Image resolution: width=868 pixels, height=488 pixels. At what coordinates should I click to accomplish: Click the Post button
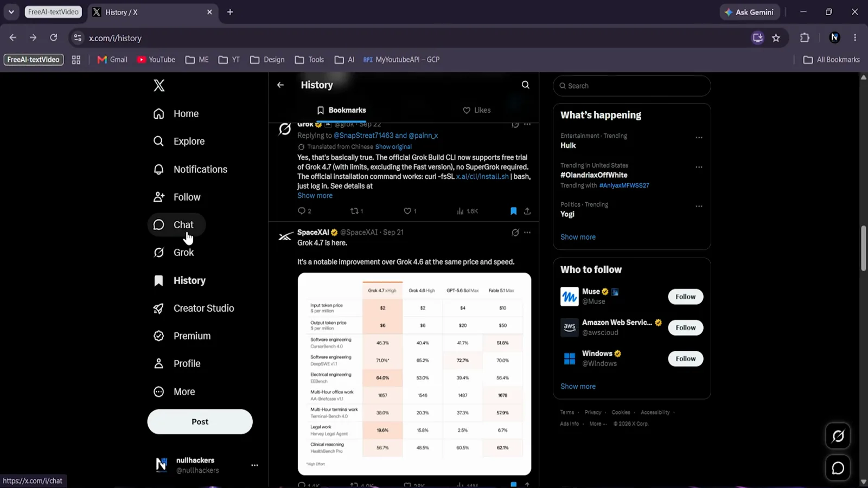pyautogui.click(x=200, y=422)
